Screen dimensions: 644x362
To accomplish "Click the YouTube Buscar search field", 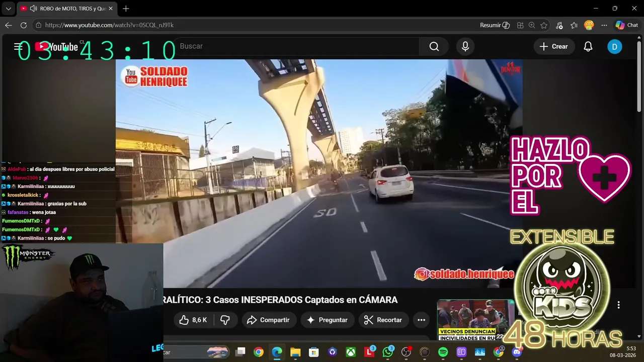I will [x=297, y=46].
